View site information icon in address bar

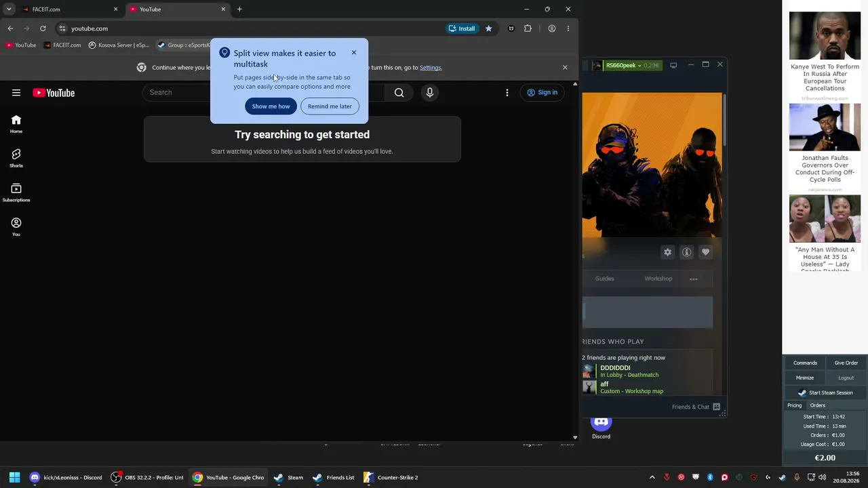[62, 28]
